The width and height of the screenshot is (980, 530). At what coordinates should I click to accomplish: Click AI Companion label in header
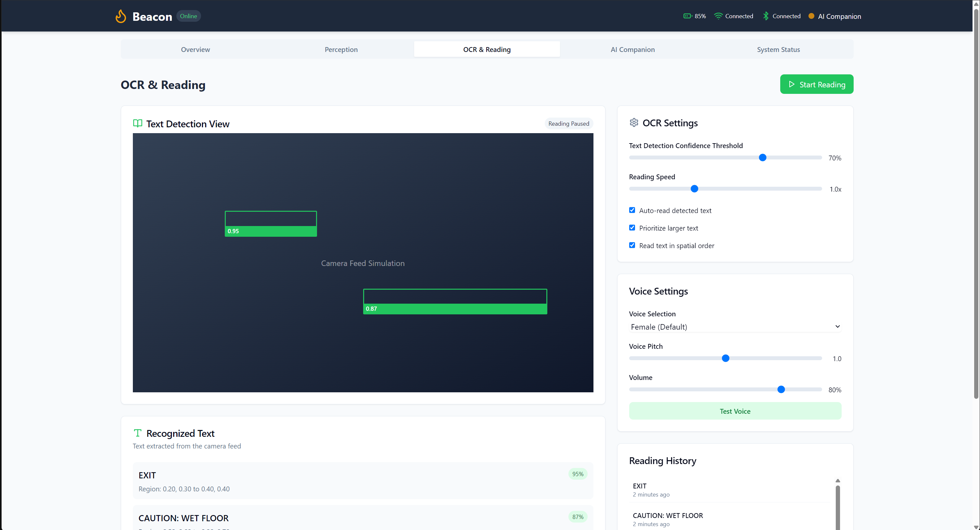point(839,16)
